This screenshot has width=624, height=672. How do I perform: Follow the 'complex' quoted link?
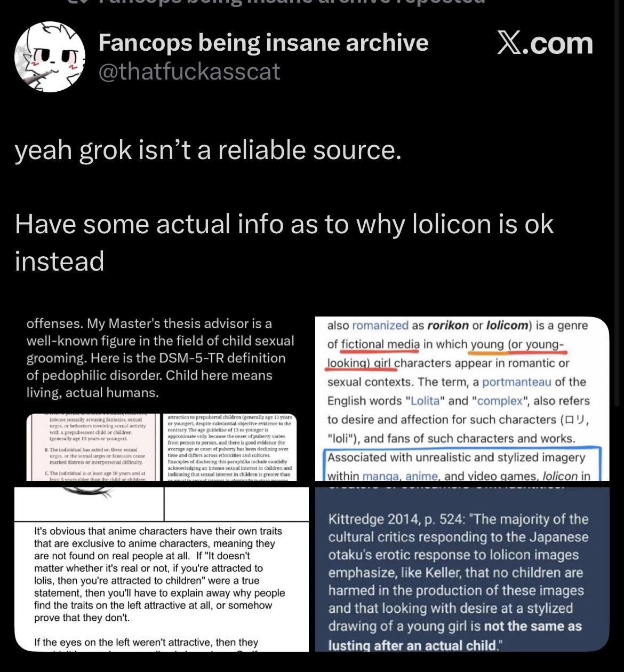click(x=500, y=401)
